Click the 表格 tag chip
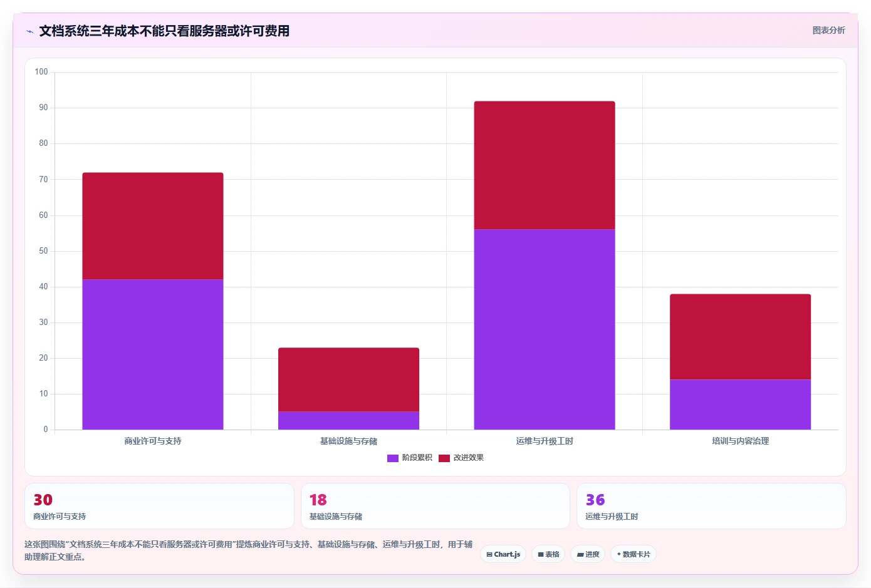The height and width of the screenshot is (588, 871). pos(548,554)
